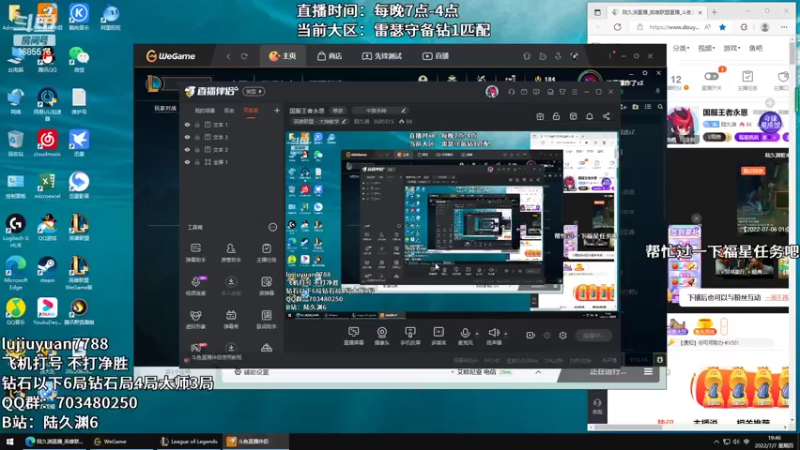This screenshot has width=800, height=450.
Task: Click stop streaming button in bottom bar
Action: [593, 335]
